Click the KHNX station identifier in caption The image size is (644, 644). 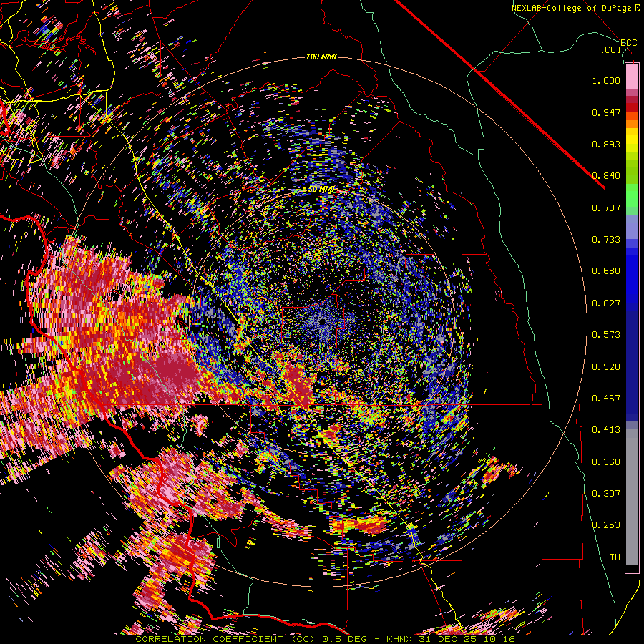tap(401, 639)
